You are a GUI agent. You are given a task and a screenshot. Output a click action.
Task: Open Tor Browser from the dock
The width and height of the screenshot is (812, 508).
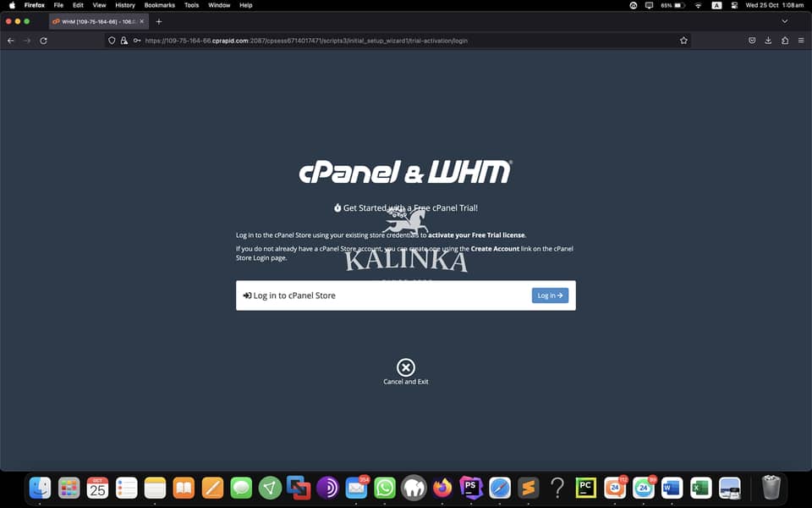(327, 488)
